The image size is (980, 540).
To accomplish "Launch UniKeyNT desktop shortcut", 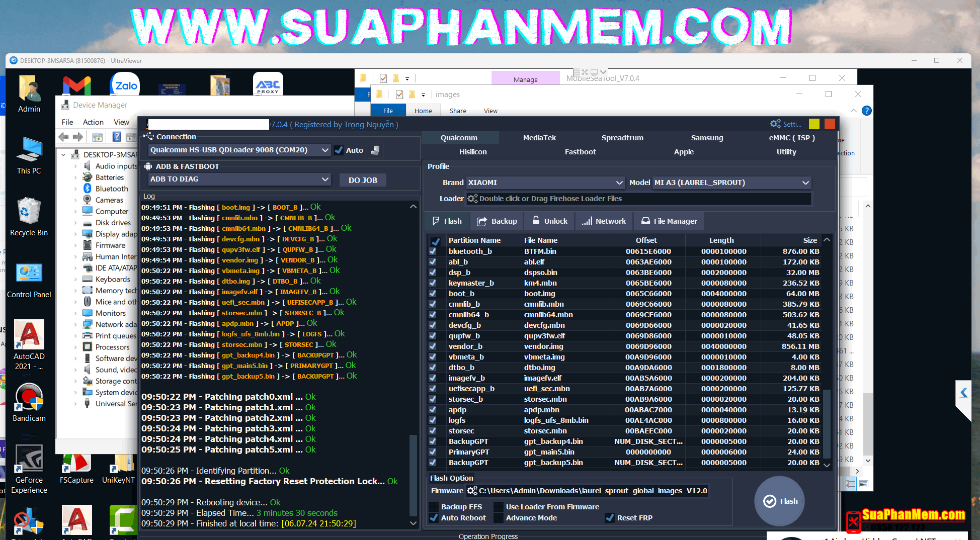I will [x=119, y=469].
